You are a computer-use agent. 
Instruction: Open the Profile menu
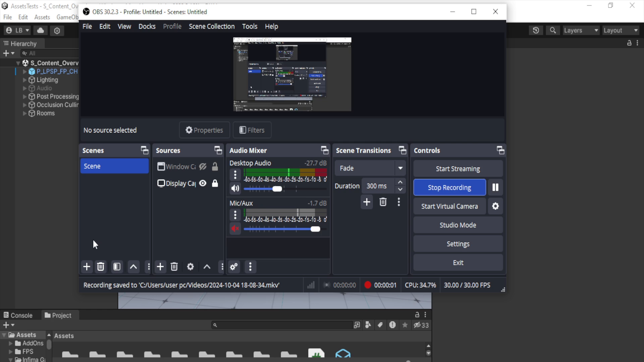click(172, 26)
